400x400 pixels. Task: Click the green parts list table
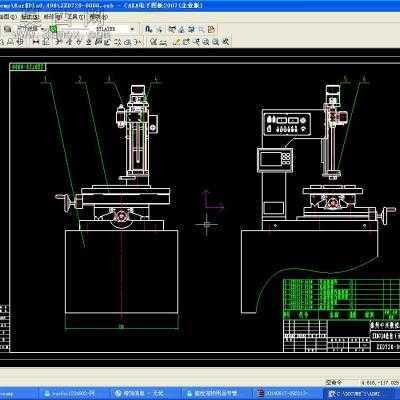(x=341, y=299)
